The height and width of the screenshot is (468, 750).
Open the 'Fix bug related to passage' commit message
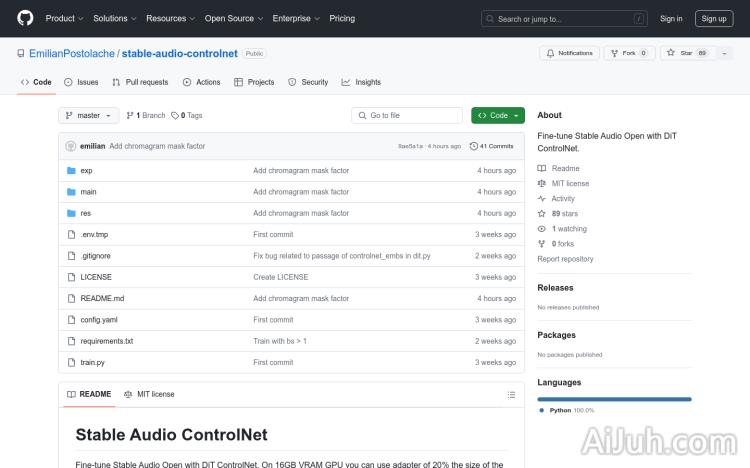[x=342, y=256]
